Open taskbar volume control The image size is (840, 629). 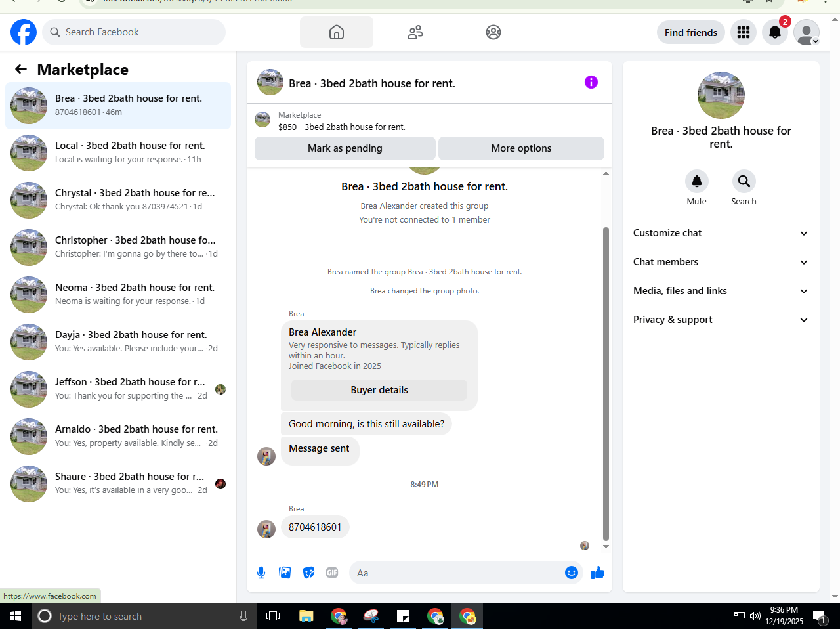755,616
